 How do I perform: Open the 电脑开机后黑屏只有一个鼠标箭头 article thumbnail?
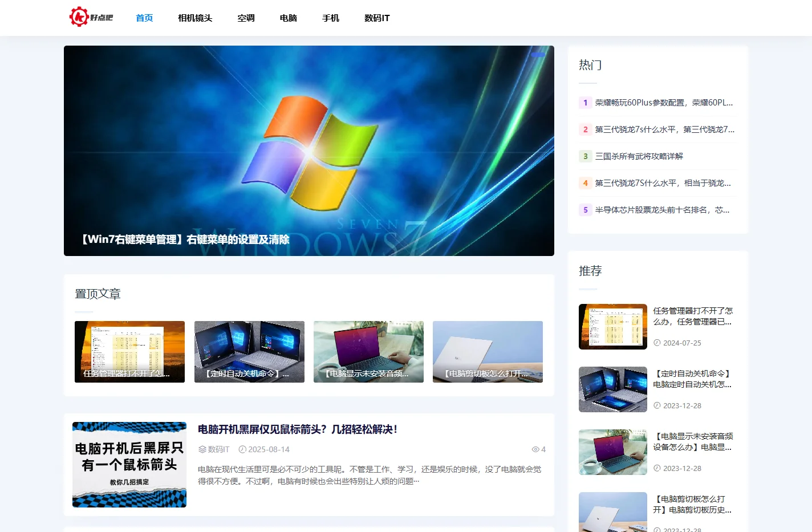[x=129, y=465]
